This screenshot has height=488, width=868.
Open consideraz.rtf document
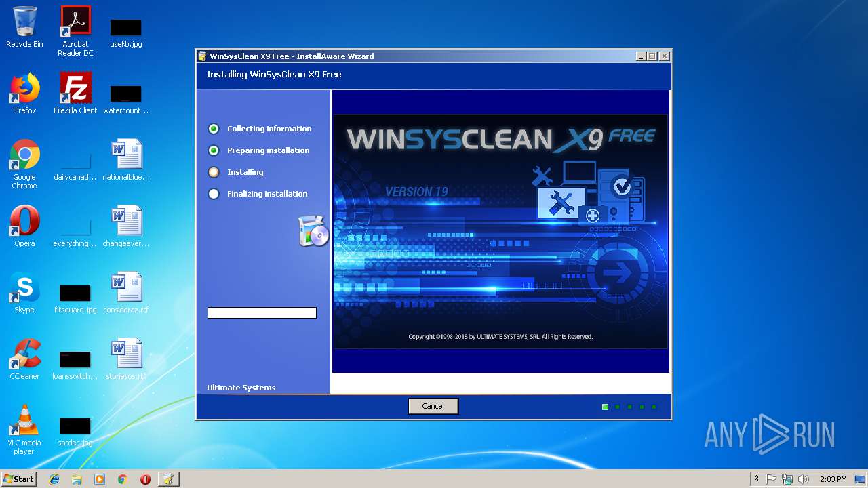126,293
